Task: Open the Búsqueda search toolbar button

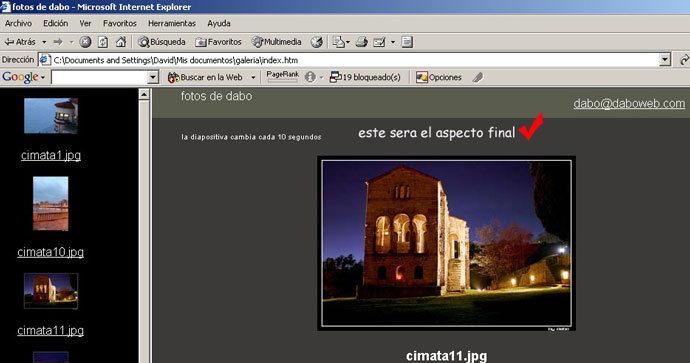Action: (x=162, y=42)
